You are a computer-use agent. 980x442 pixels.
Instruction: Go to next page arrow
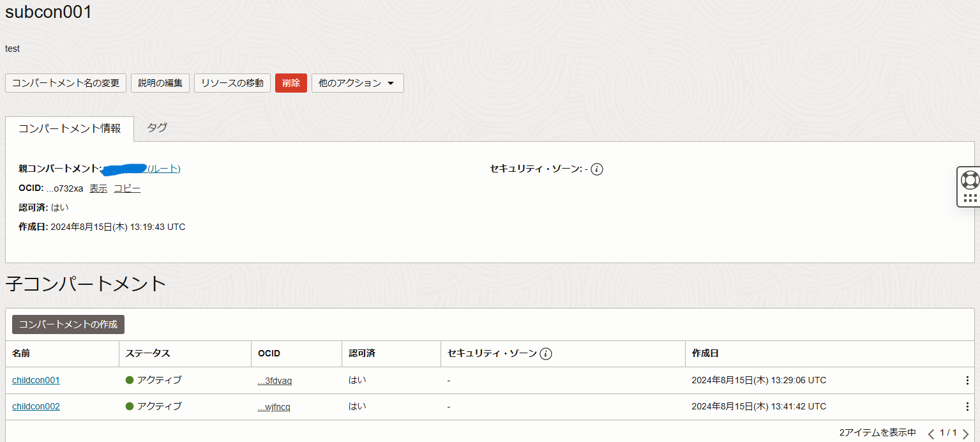click(x=965, y=434)
